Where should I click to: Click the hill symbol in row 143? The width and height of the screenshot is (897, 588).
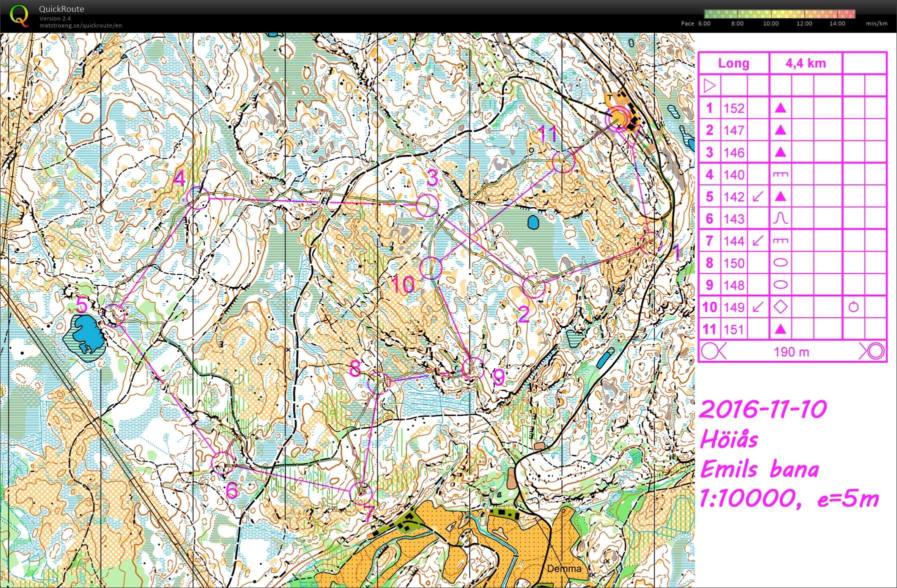(780, 218)
